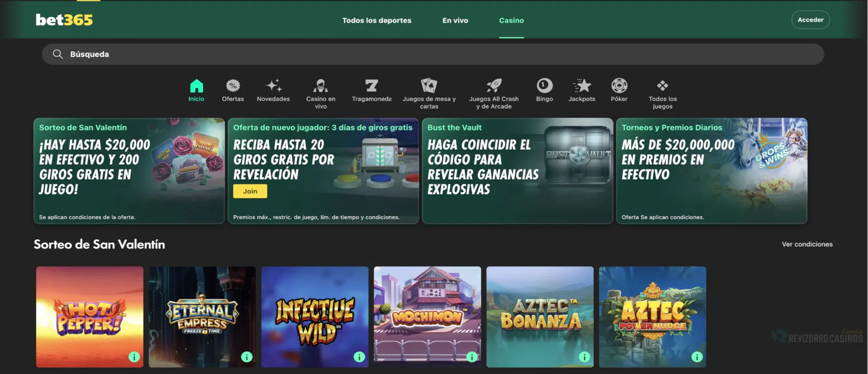Show info for Hot Pepper game
Image resolution: width=868 pixels, height=374 pixels.
pos(134,357)
